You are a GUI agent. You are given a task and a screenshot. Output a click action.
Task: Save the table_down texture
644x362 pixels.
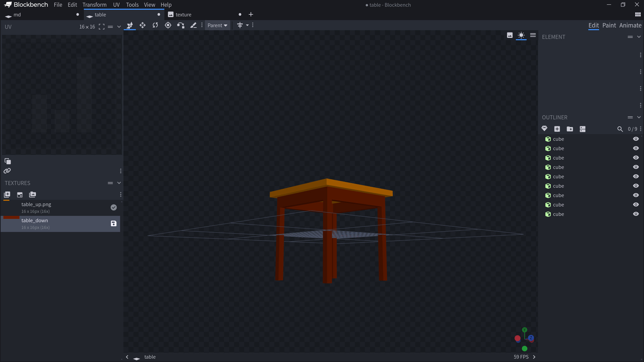[x=114, y=224]
